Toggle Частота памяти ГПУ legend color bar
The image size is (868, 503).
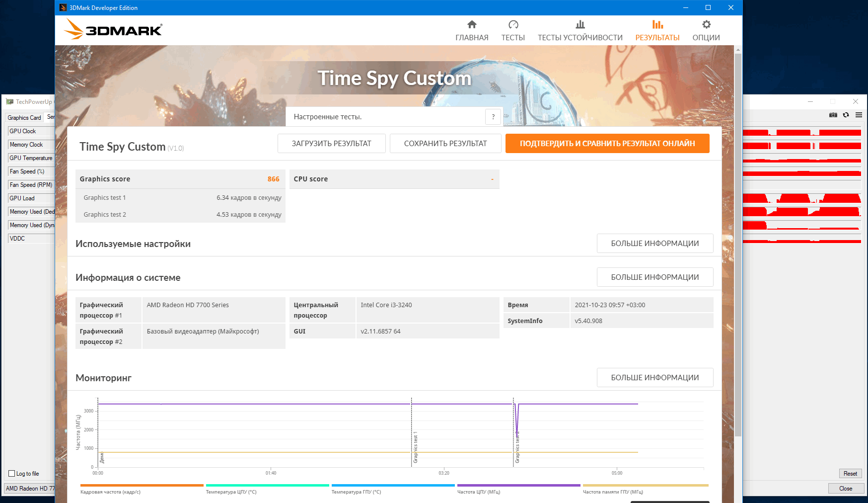click(646, 485)
